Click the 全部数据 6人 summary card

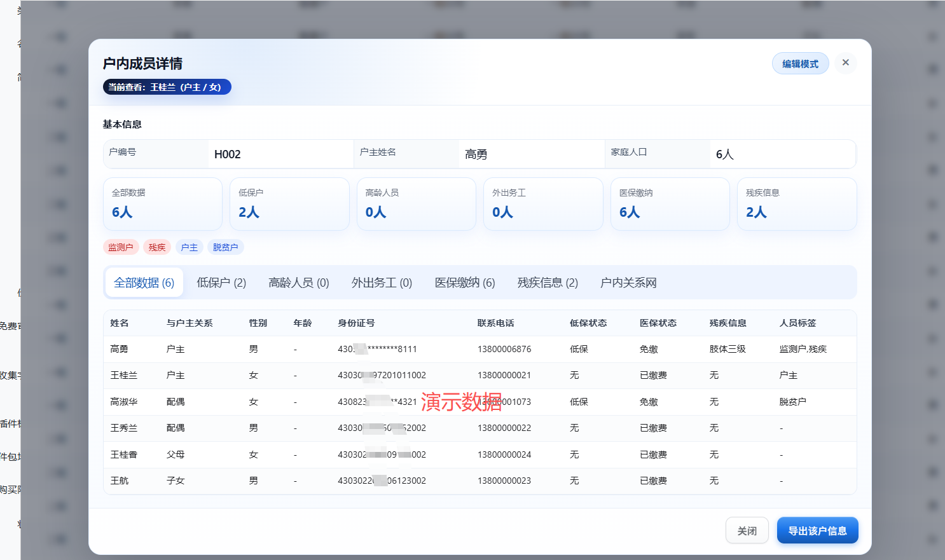(x=163, y=204)
